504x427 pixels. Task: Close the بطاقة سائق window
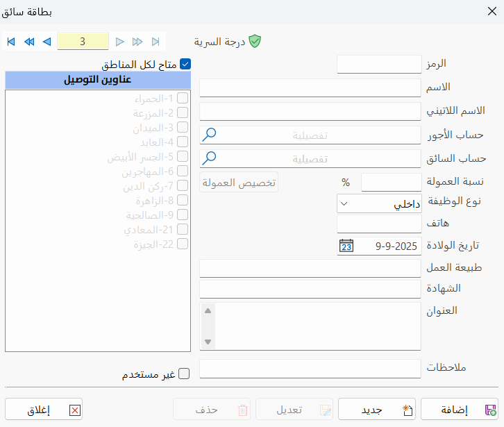492,11
